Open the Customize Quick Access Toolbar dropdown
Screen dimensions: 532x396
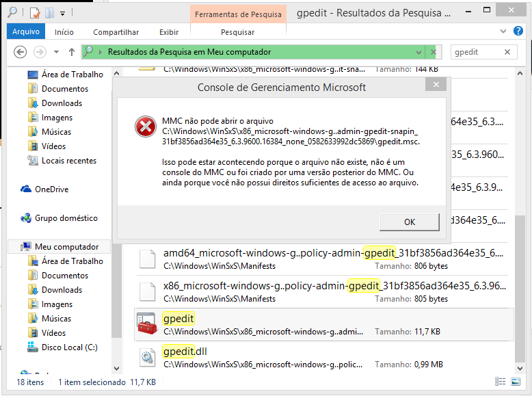tap(62, 14)
